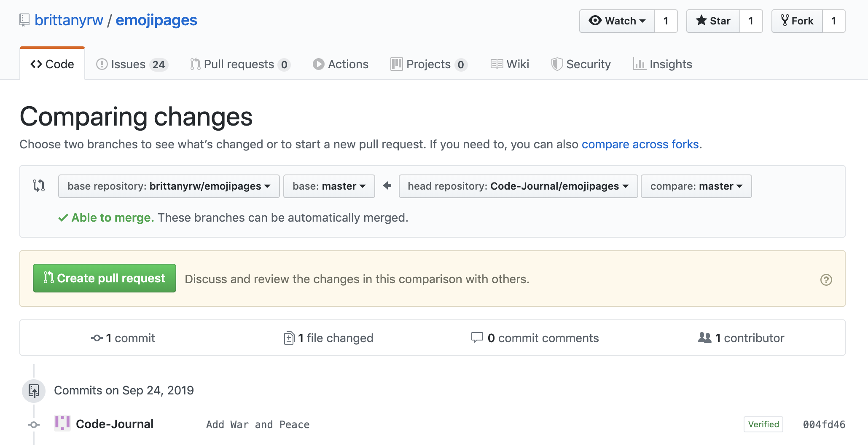Click the 'Able to merge.' status text
Viewport: 868px width, 445px height.
coord(113,217)
